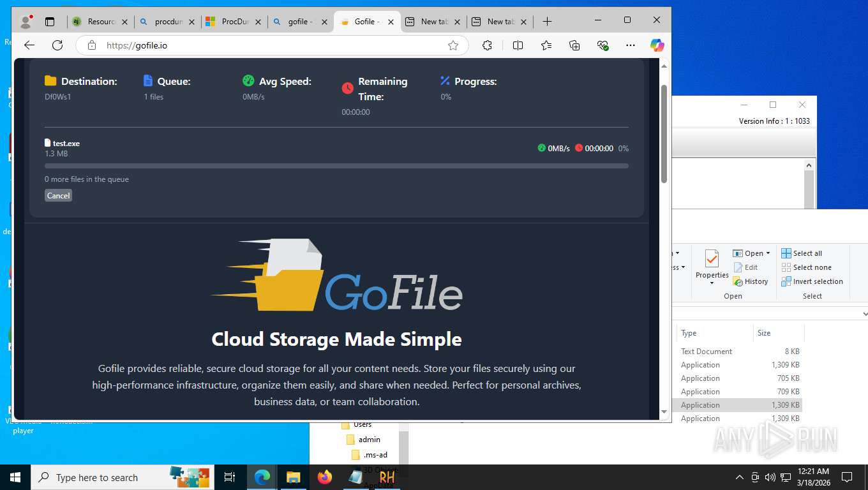This screenshot has width=868, height=490.
Task: Open Microsoft Edge from taskbar
Action: 262,477
